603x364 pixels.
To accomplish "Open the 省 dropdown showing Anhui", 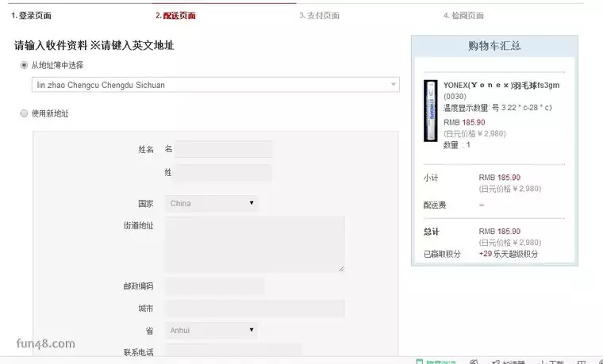I will point(212,330).
